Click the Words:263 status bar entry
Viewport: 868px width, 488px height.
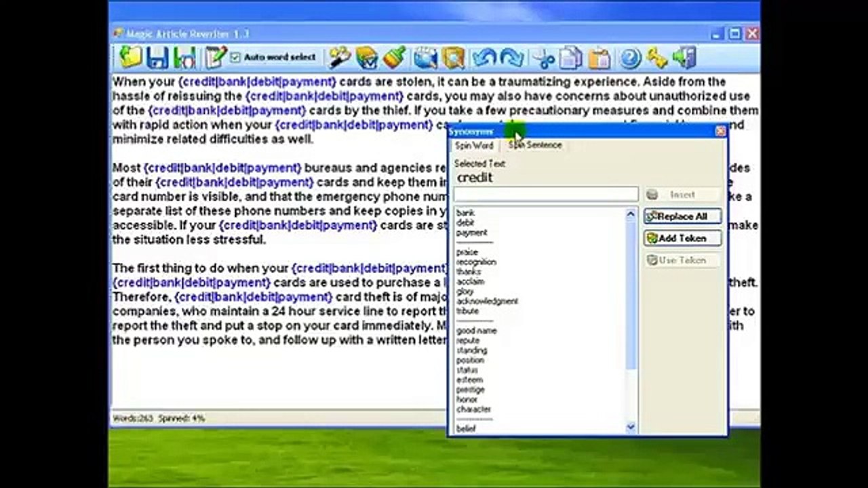[133, 418]
